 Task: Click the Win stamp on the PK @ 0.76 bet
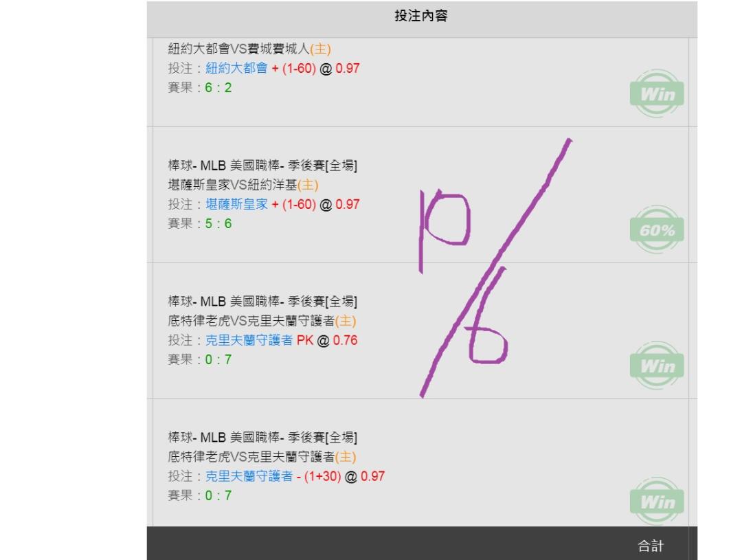click(657, 366)
